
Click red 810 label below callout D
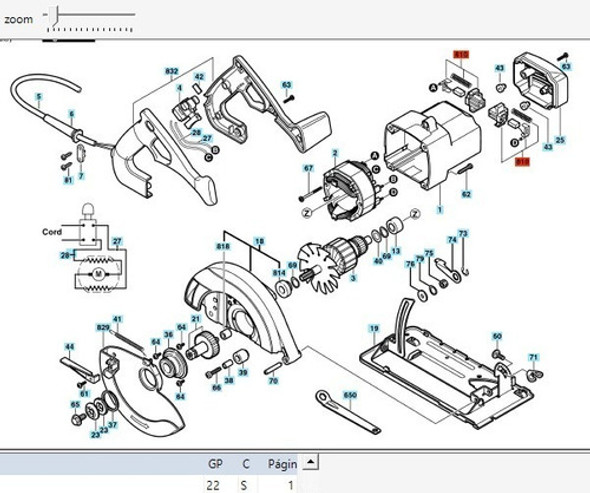click(523, 162)
